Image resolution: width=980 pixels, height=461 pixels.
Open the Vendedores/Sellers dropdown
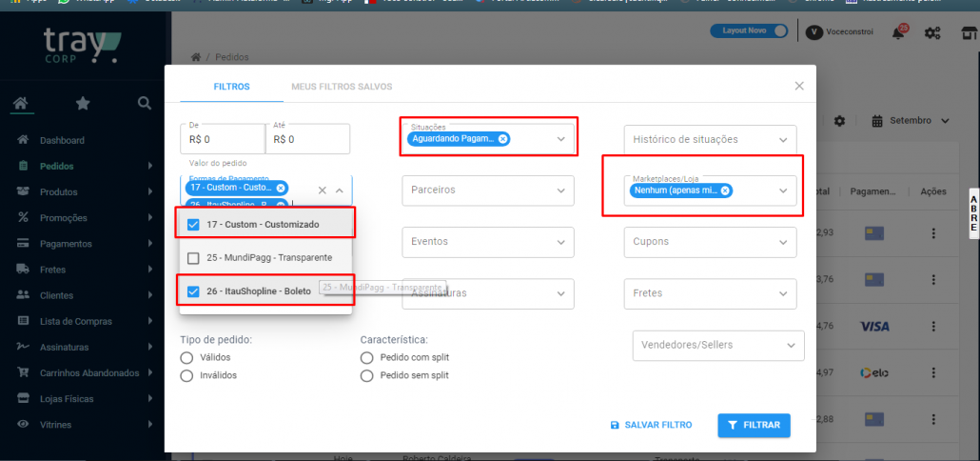point(717,345)
